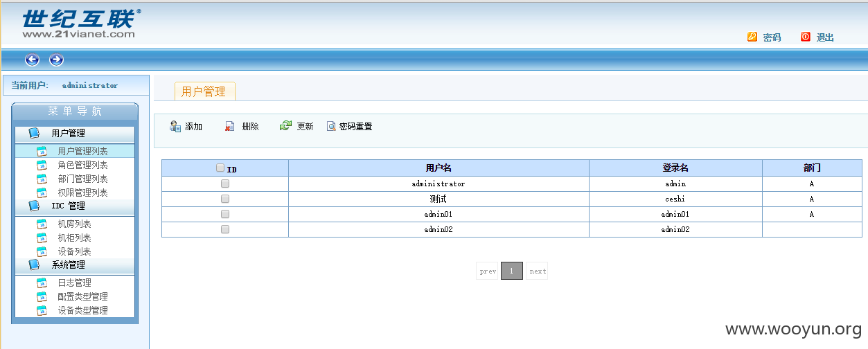
Task: Click the icon beside 日志管理
Action: pyautogui.click(x=42, y=283)
